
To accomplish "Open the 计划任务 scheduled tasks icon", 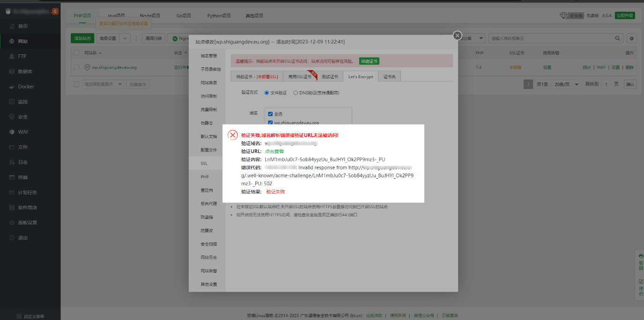I will point(13,192).
